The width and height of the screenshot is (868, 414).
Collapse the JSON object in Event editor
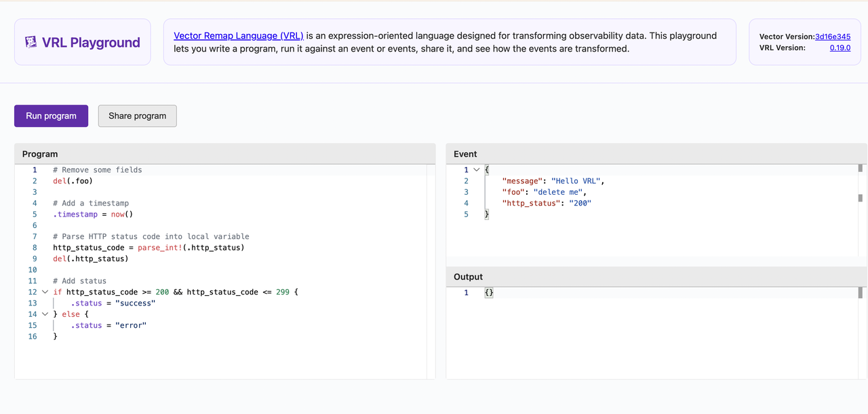(x=477, y=170)
